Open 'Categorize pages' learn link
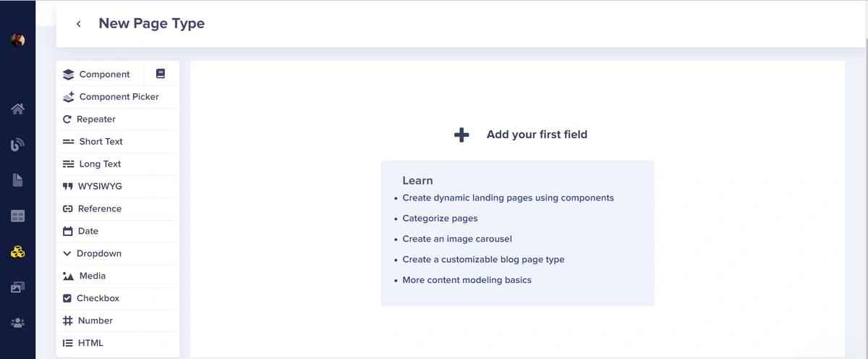Image resolution: width=868 pixels, height=359 pixels. pyautogui.click(x=440, y=218)
